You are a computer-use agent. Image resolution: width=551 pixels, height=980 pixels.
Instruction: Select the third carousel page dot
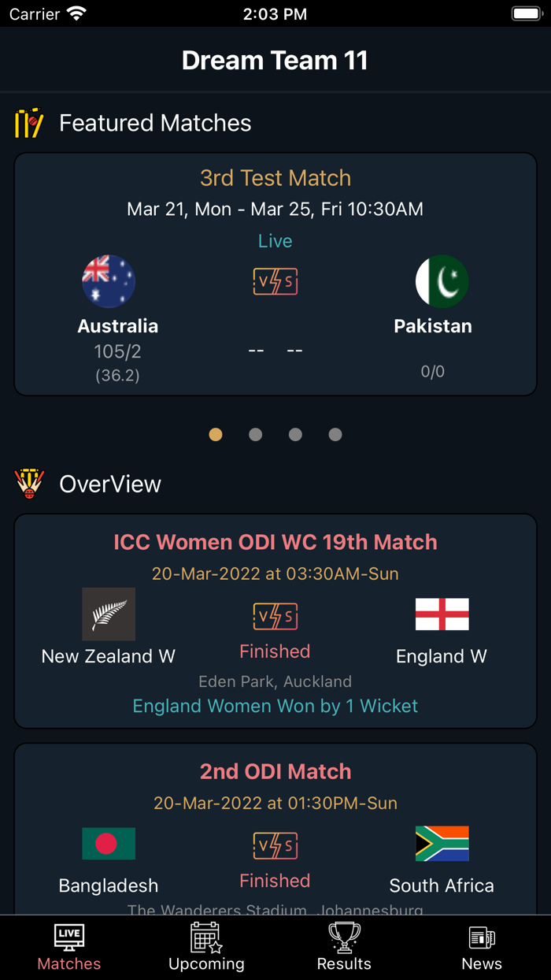(x=295, y=434)
